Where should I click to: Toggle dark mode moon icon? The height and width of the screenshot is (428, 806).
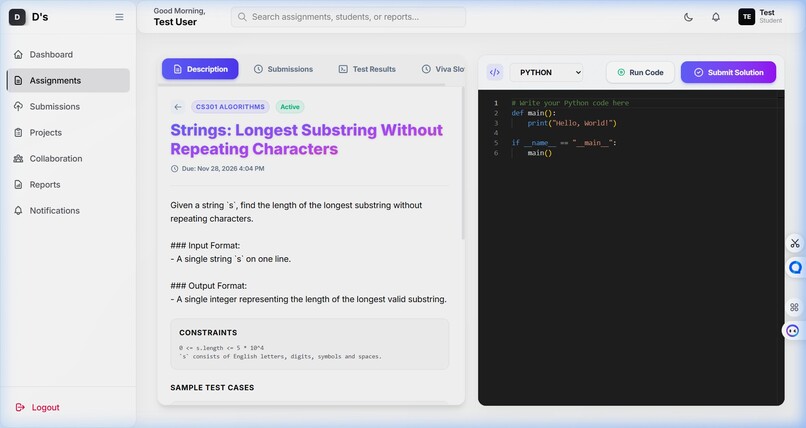[x=688, y=17]
